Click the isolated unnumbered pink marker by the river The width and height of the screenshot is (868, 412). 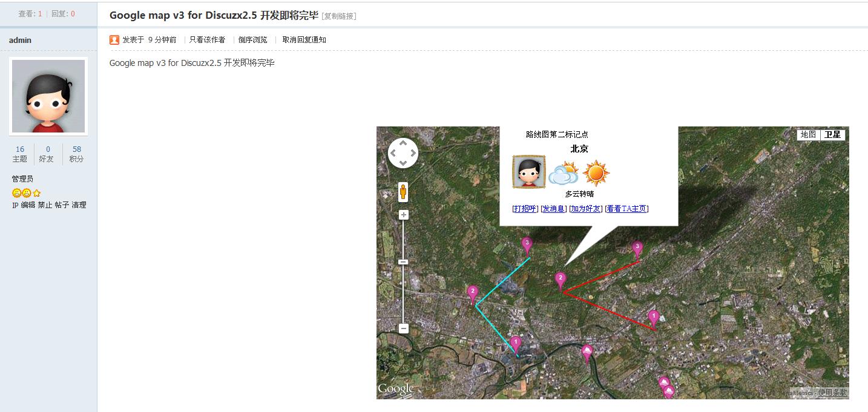587,353
